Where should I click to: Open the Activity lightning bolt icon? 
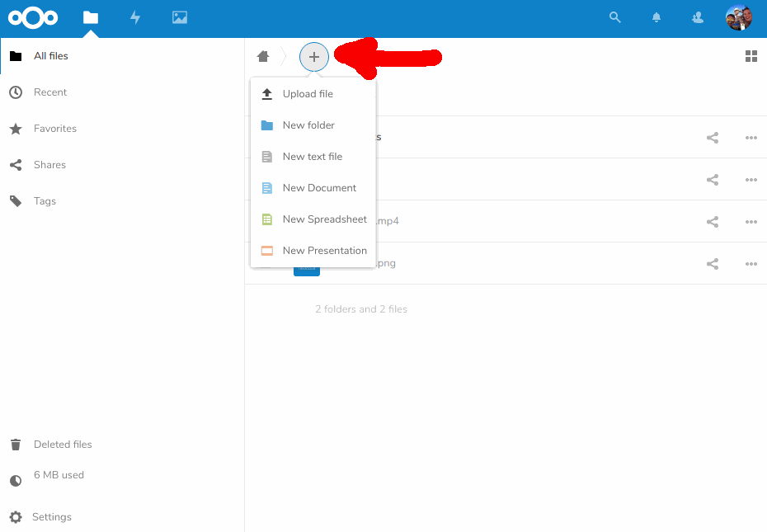pos(134,16)
